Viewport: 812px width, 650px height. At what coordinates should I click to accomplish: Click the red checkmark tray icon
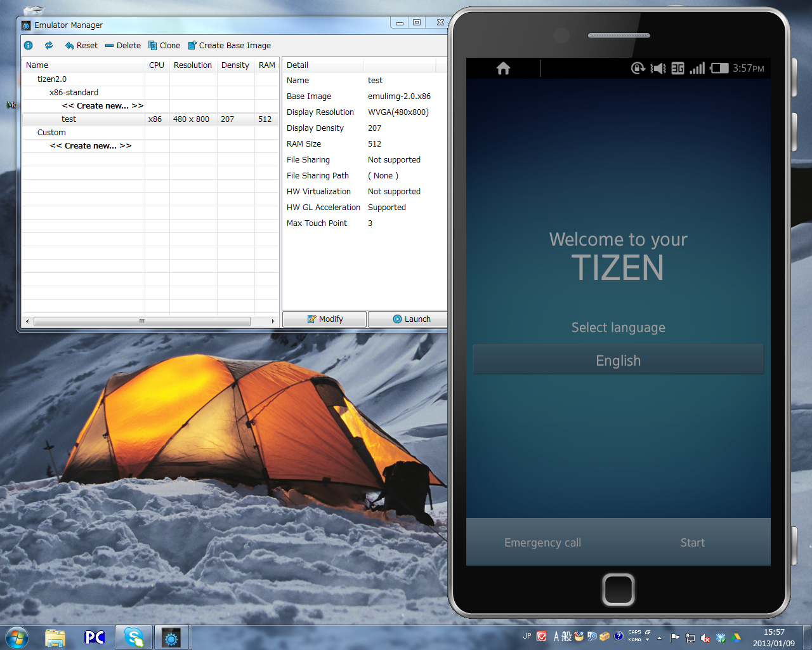(x=542, y=636)
